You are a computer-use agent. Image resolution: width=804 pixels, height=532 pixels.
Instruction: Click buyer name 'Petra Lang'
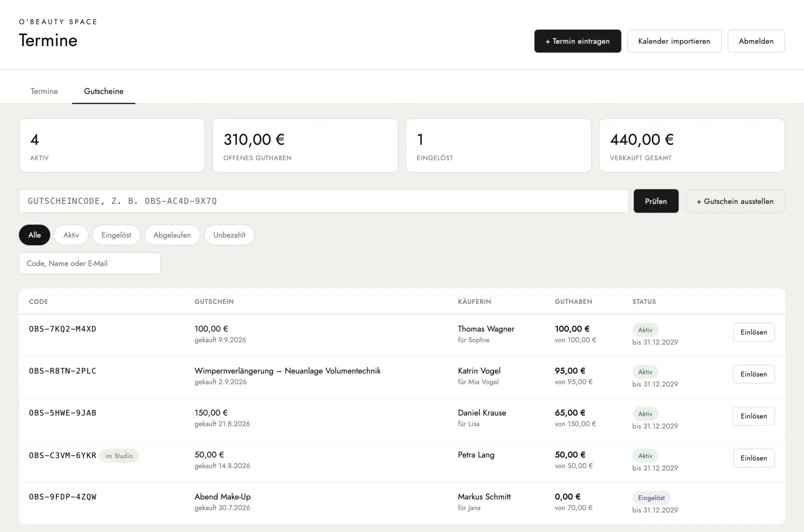click(476, 455)
